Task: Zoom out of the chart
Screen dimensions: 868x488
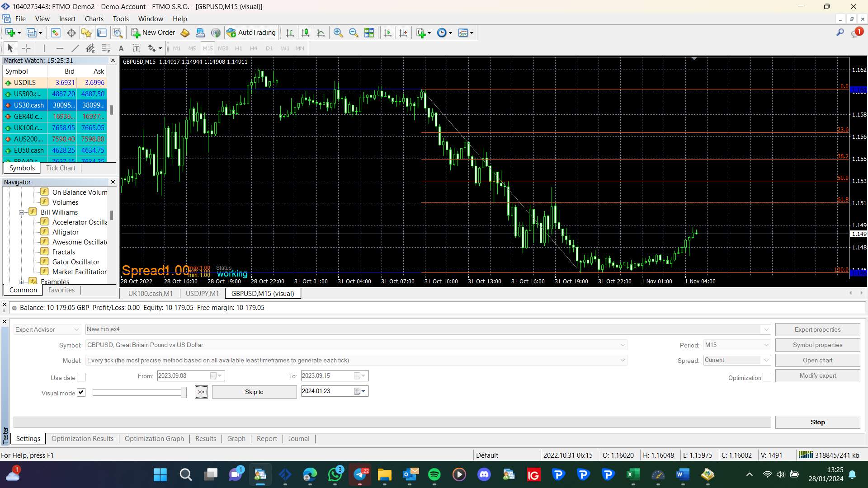Action: pyautogui.click(x=354, y=33)
